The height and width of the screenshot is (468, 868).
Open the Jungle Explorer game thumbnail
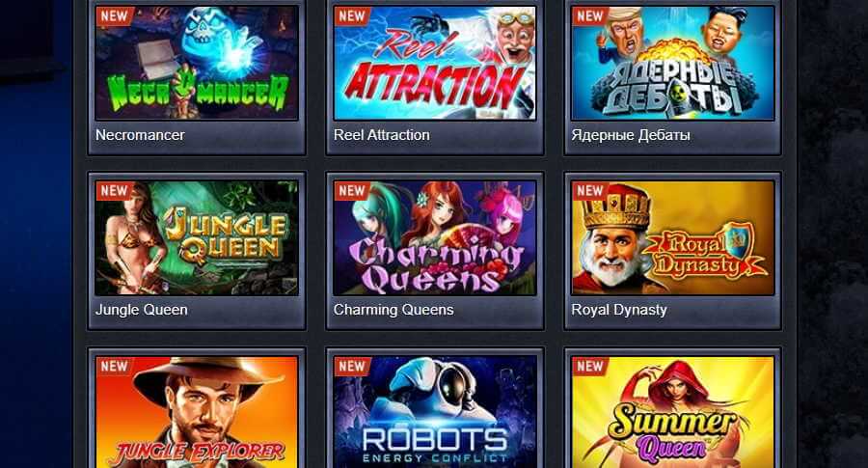[x=197, y=412]
